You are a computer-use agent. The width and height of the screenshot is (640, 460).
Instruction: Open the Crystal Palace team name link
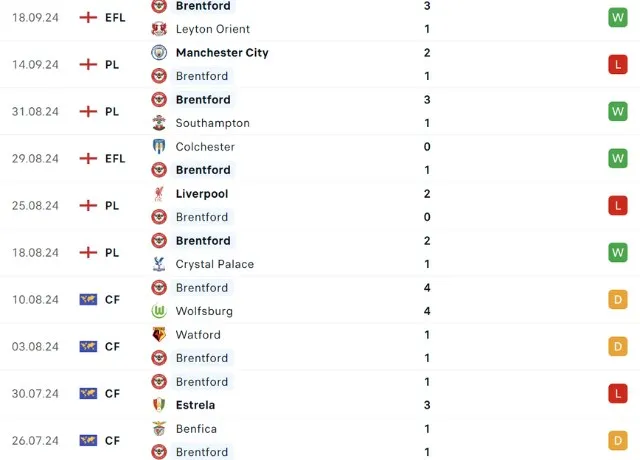214,264
